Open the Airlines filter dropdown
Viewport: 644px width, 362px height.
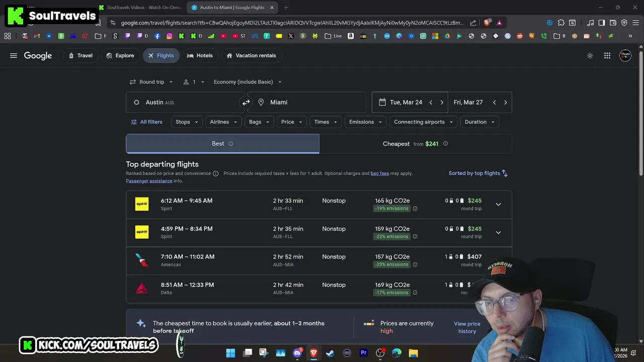(x=223, y=122)
